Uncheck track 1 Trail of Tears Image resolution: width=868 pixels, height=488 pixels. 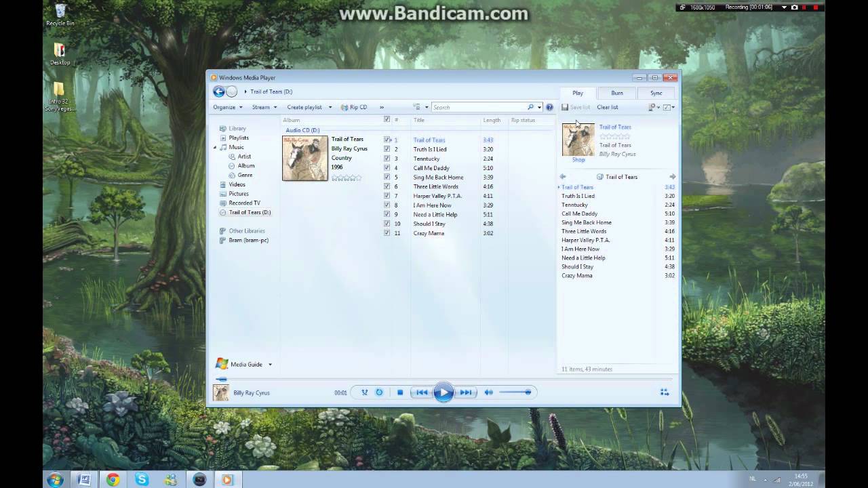click(x=387, y=140)
